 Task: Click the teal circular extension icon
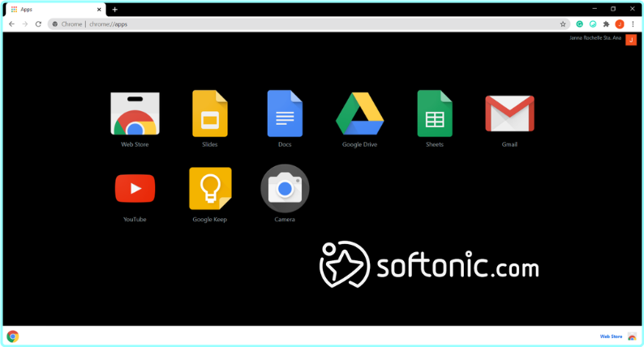(593, 24)
